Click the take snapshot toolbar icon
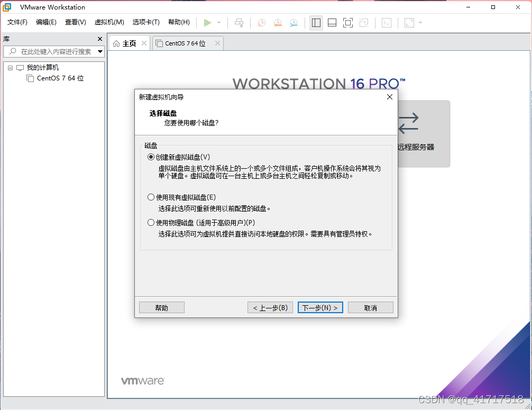Image resolution: width=532 pixels, height=410 pixels. click(x=261, y=23)
